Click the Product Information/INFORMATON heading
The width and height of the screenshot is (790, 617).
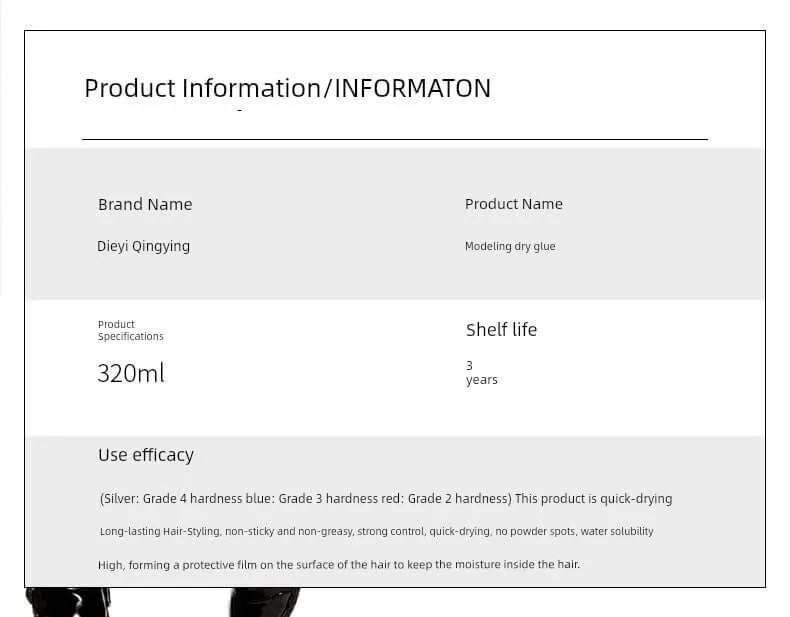pyautogui.click(x=287, y=89)
